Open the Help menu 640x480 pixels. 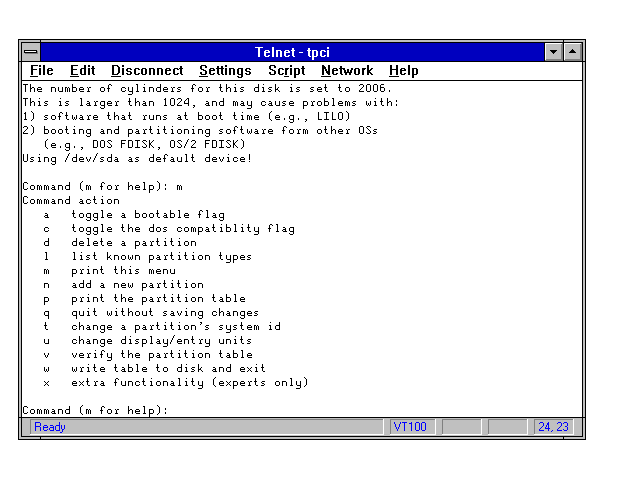[404, 71]
